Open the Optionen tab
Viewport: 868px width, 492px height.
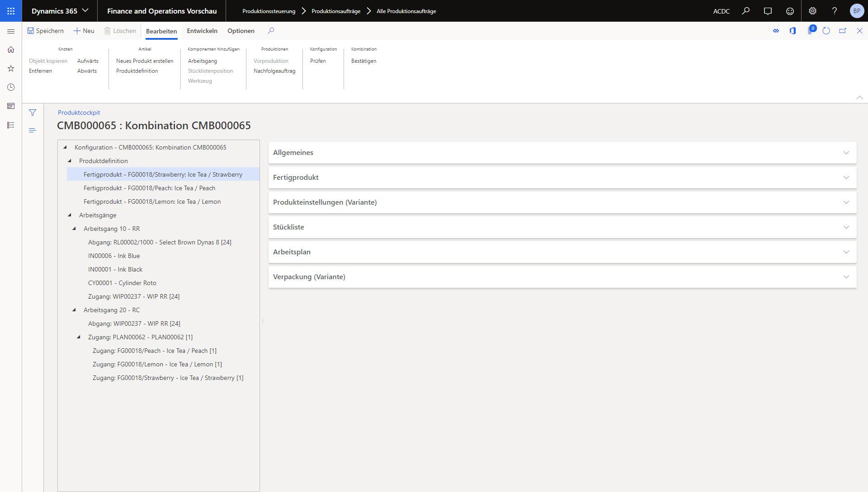(241, 31)
